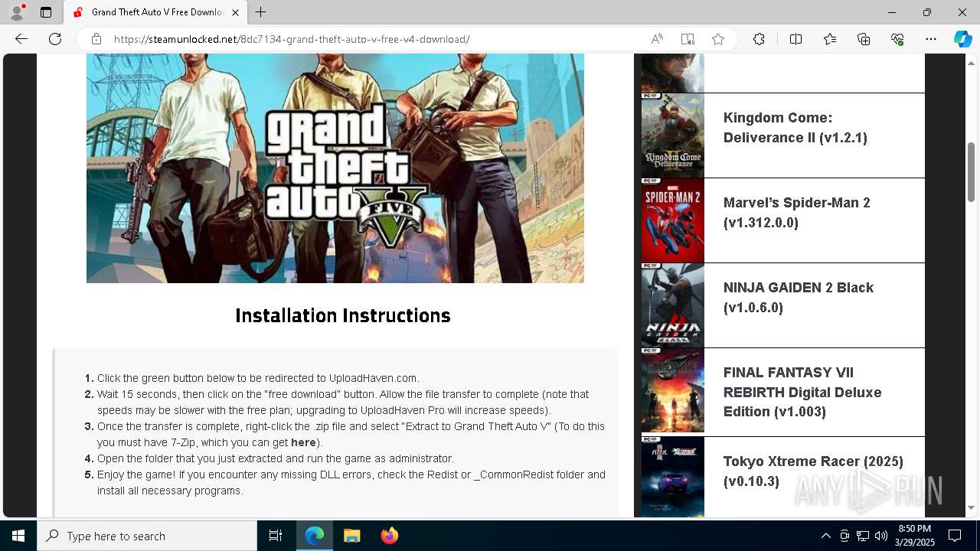This screenshot has width=980, height=551.
Task: Open a new browser tab
Action: [261, 12]
